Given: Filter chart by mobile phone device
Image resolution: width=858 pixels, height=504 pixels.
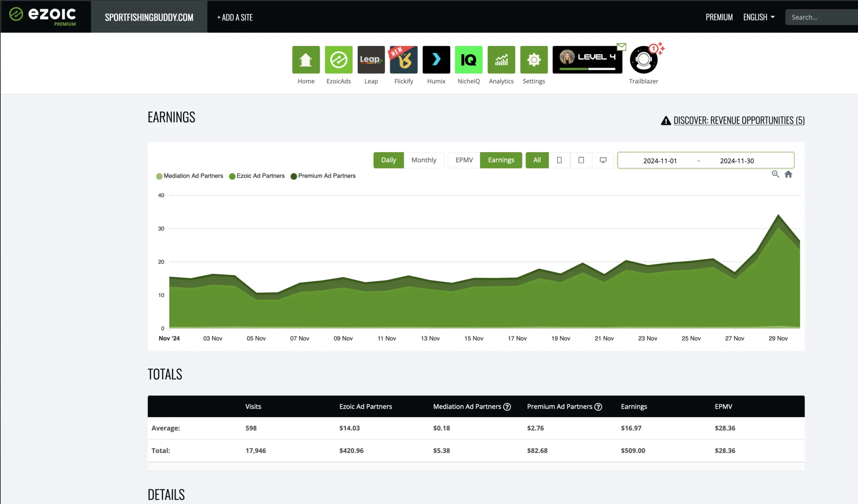Looking at the screenshot, I should 559,160.
